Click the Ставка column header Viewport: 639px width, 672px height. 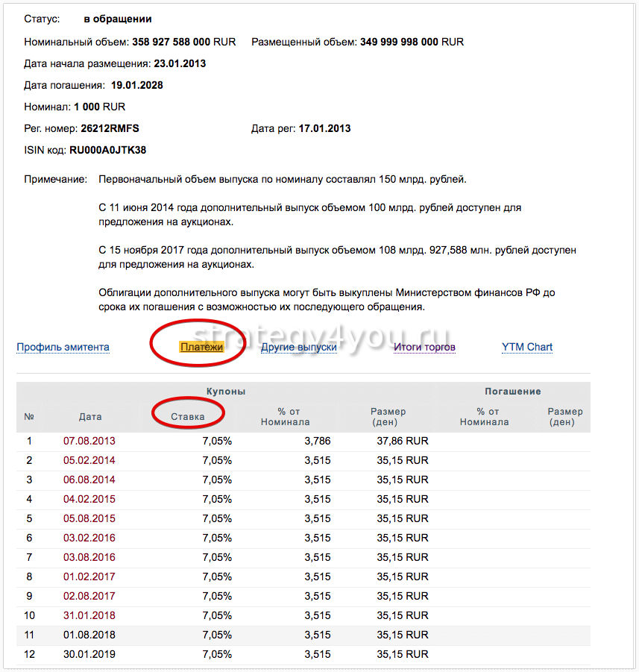tap(188, 417)
